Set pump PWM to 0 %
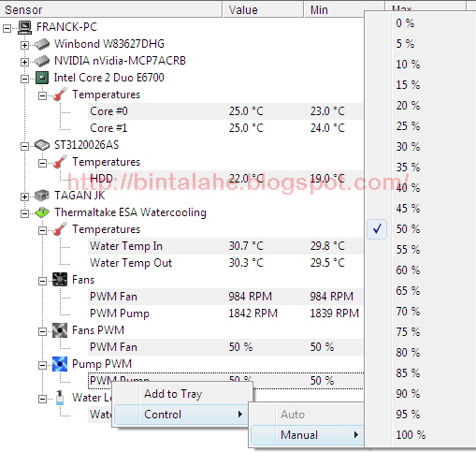476x452 pixels. 420,23
